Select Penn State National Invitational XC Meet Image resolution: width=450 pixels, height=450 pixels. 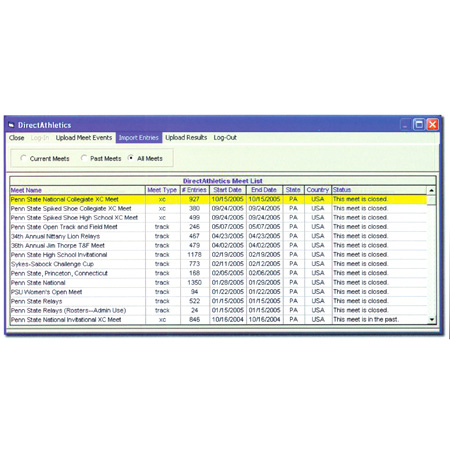click(218, 320)
